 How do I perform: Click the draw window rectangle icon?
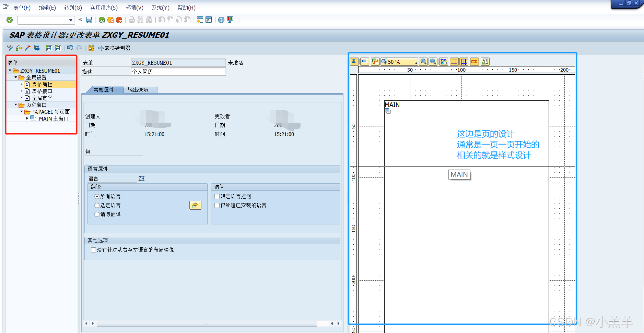365,62
